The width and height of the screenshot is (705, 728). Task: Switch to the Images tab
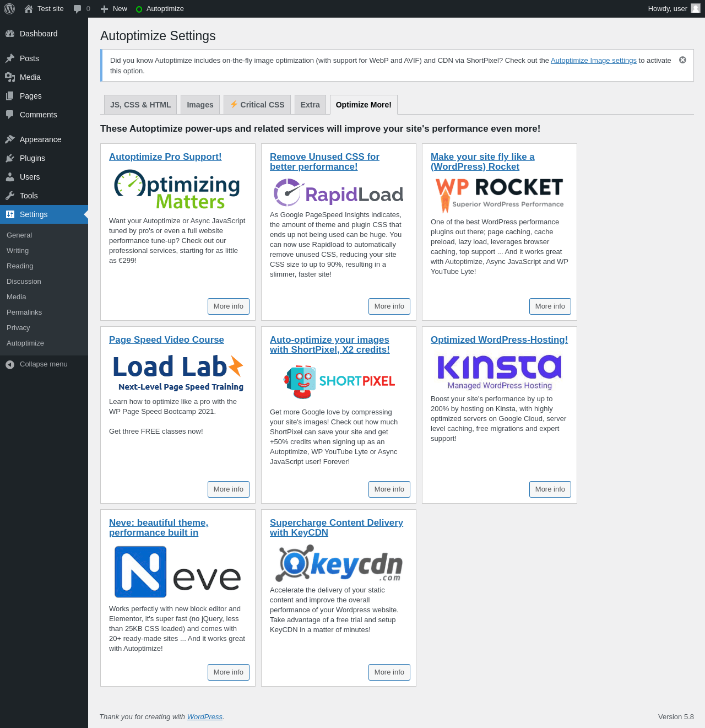tap(200, 105)
